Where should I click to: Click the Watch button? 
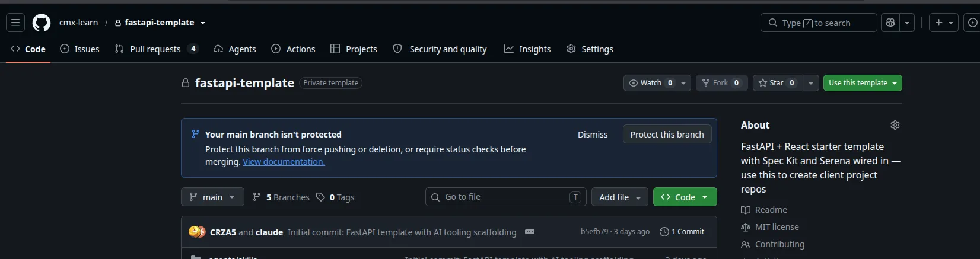coord(650,83)
